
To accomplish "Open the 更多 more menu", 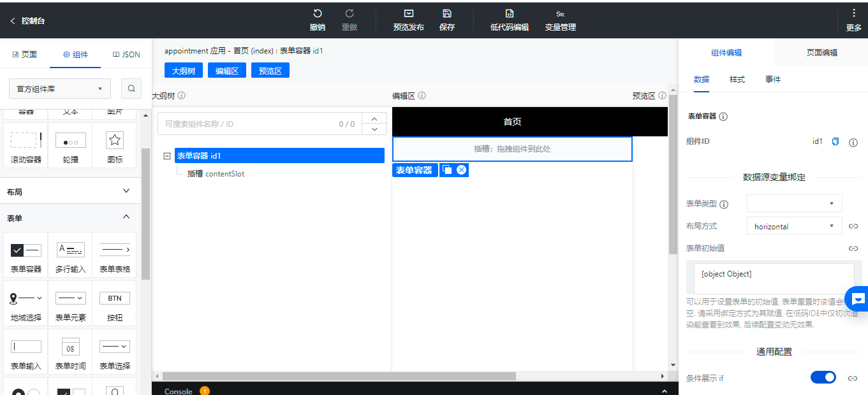I will coord(854,20).
